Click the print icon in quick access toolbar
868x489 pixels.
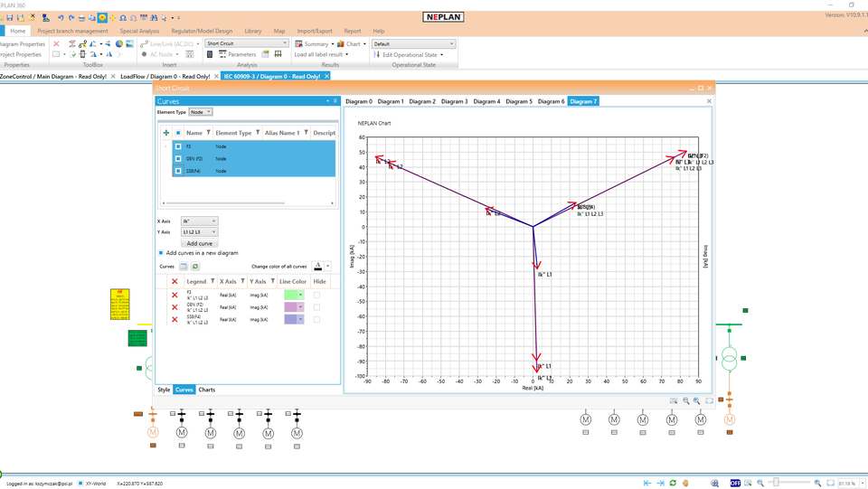pyautogui.click(x=81, y=18)
